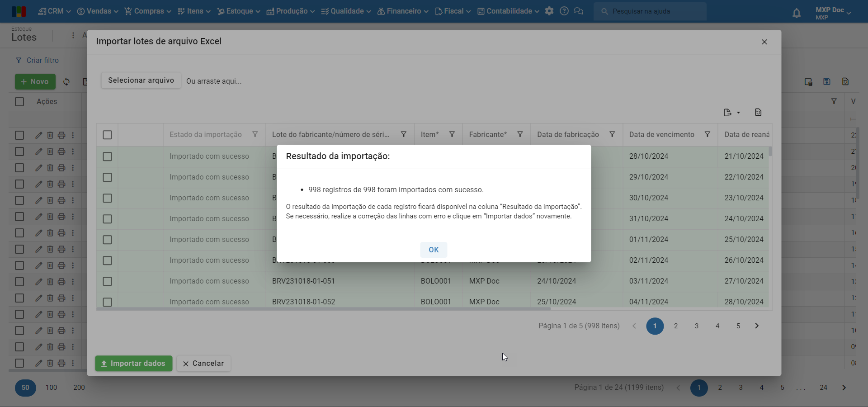Click the app logo in the top bar
The image size is (868, 407).
pos(19,11)
